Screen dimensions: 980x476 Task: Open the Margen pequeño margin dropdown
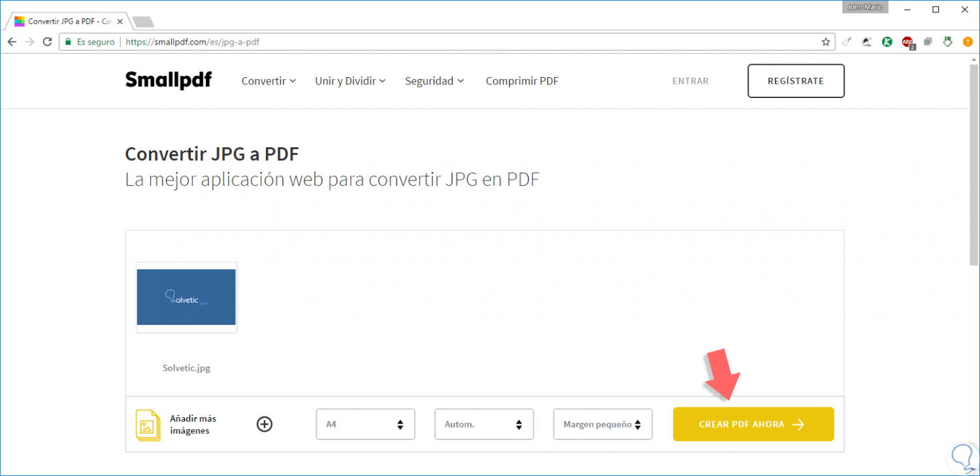pyautogui.click(x=603, y=424)
